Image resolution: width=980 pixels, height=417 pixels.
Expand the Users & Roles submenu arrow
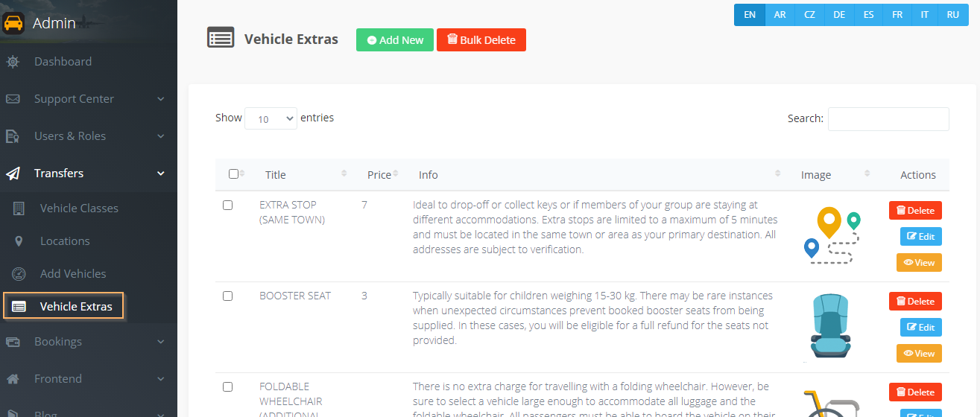pyautogui.click(x=161, y=136)
